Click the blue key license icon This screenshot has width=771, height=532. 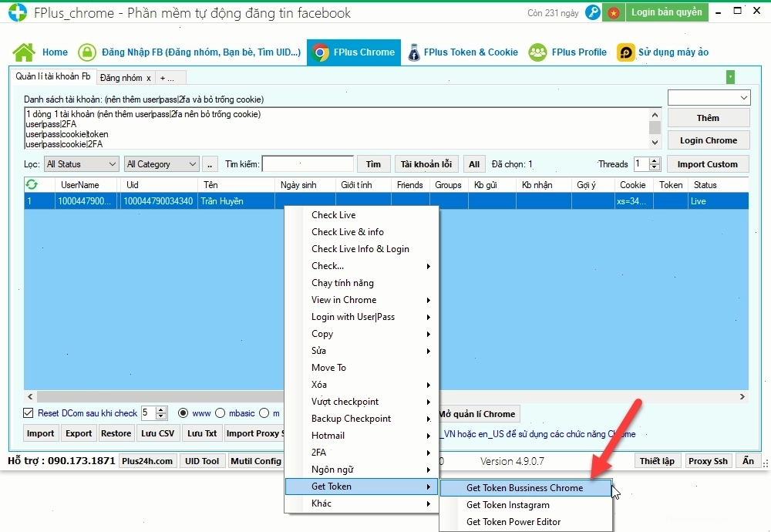click(592, 12)
